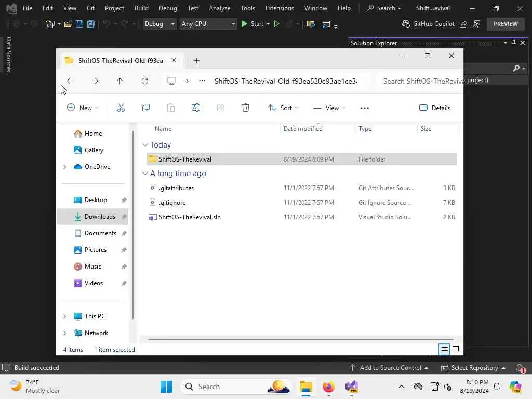
Task: Expand the New item dropdown in Explorer
Action: pyautogui.click(x=83, y=108)
